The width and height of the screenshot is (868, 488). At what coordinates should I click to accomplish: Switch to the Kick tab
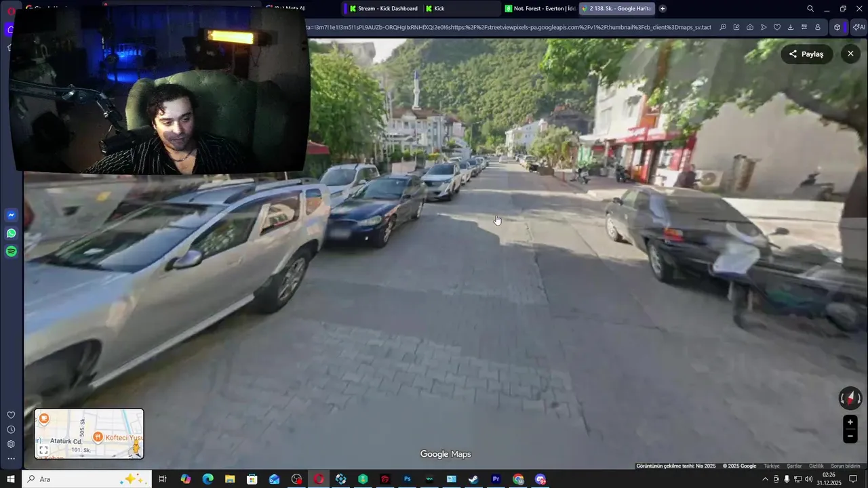(461, 9)
